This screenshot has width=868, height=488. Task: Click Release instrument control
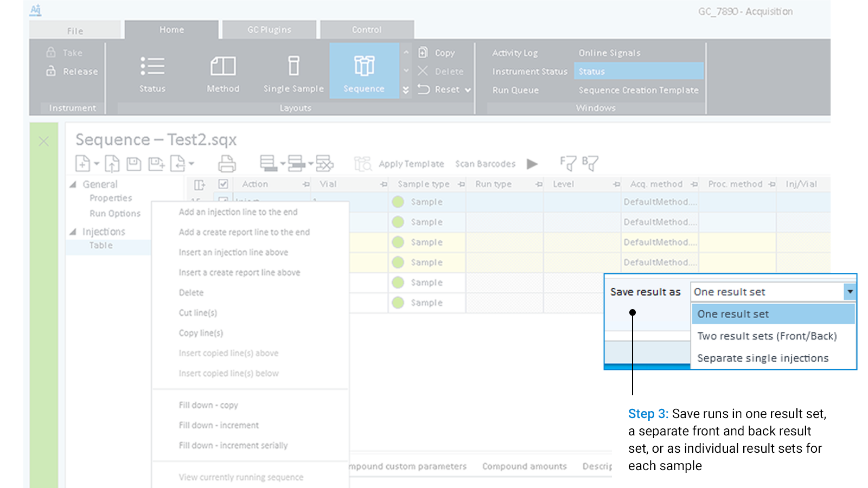tap(80, 72)
